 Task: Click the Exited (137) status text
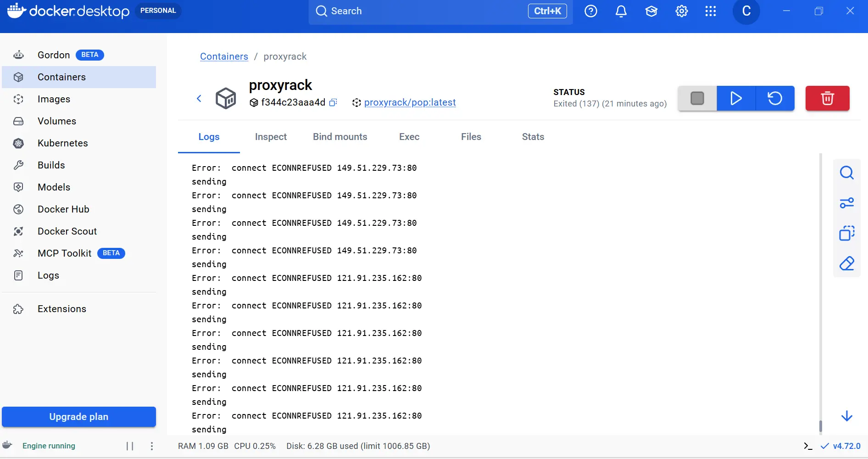coord(610,104)
